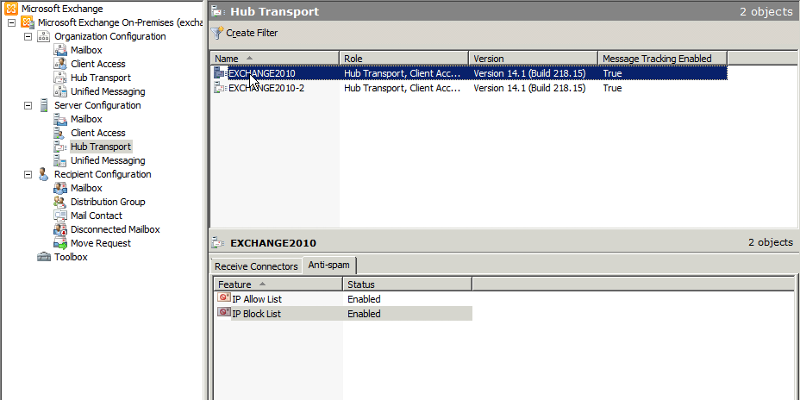
Task: Click the Toolbox icon
Action: tap(44, 257)
